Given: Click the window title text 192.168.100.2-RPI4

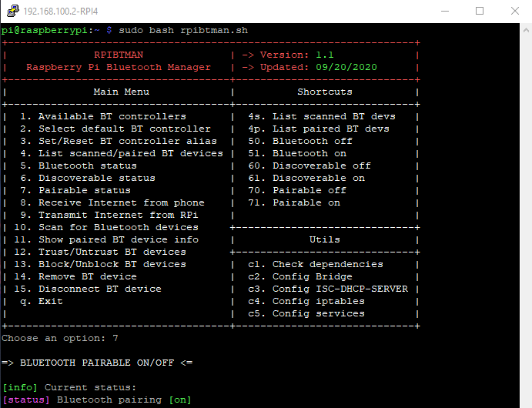Looking at the screenshot, I should pos(61,12).
